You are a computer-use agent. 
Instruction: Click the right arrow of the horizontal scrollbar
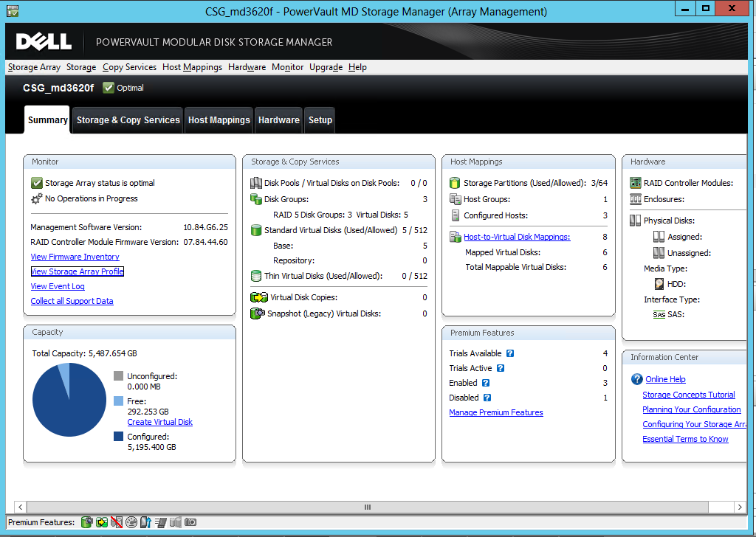pyautogui.click(x=740, y=507)
